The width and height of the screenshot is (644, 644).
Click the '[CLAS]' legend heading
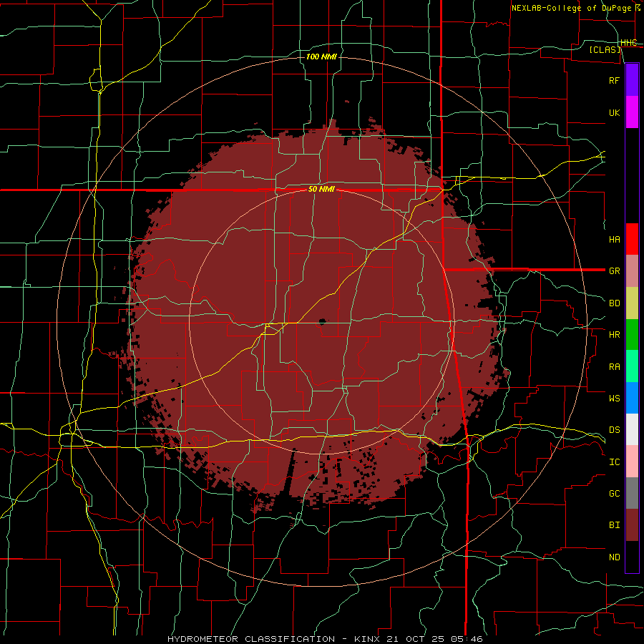pyautogui.click(x=605, y=49)
